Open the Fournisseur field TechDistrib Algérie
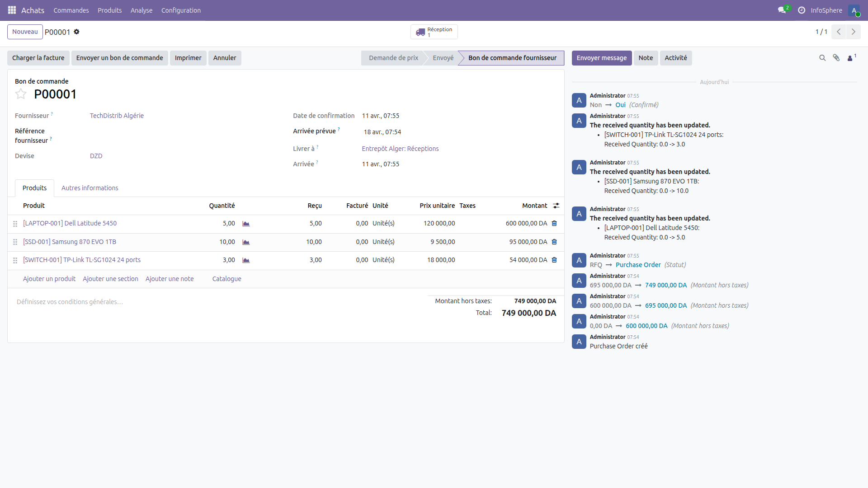The image size is (868, 488). tap(117, 115)
